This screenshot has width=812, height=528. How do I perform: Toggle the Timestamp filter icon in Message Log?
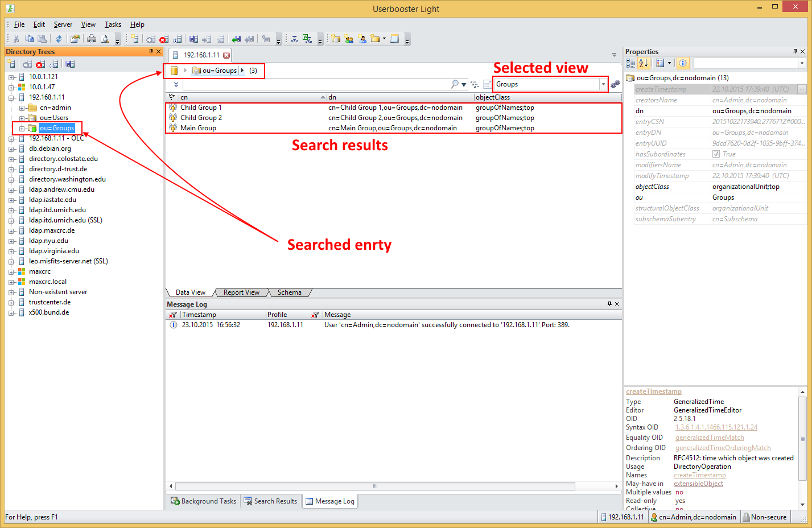172,315
